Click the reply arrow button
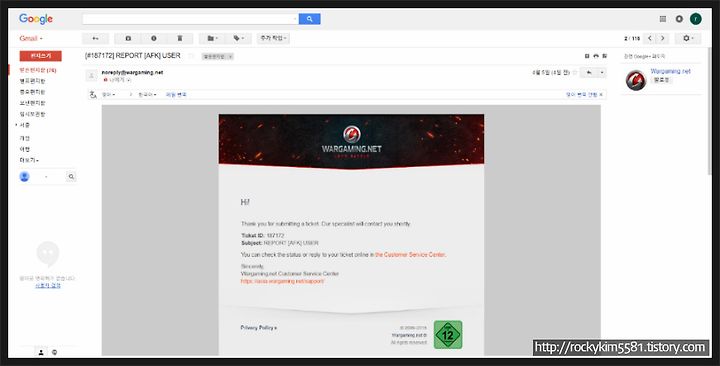 (589, 73)
